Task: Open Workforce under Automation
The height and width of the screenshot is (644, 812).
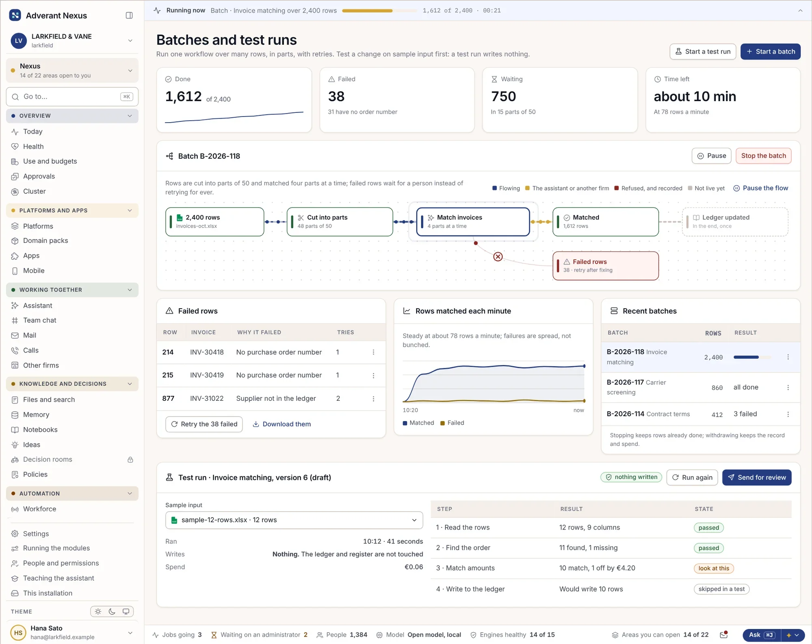Action: coord(72,509)
